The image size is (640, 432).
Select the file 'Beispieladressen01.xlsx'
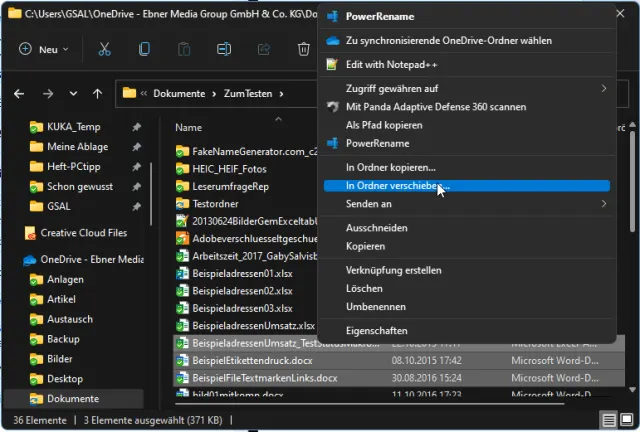point(243,272)
